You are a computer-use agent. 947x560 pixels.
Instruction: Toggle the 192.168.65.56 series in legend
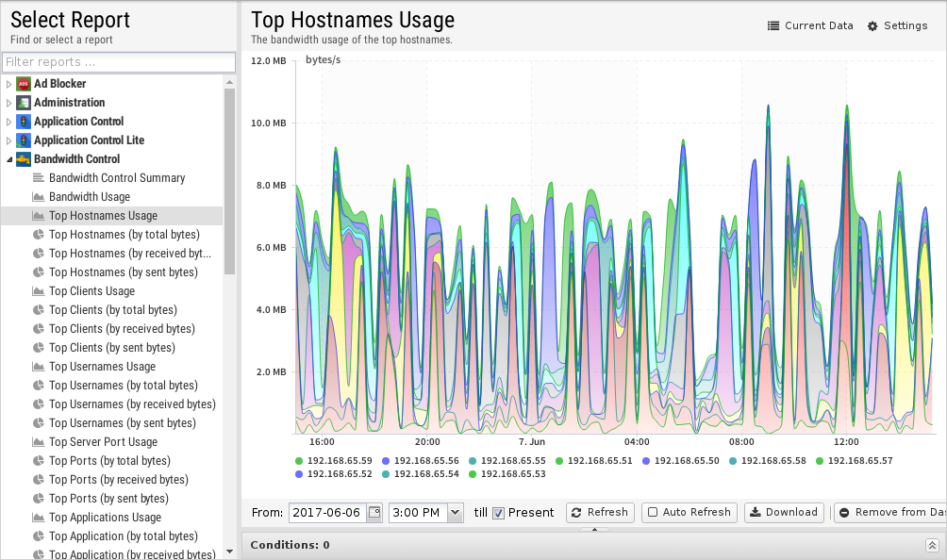click(x=421, y=460)
